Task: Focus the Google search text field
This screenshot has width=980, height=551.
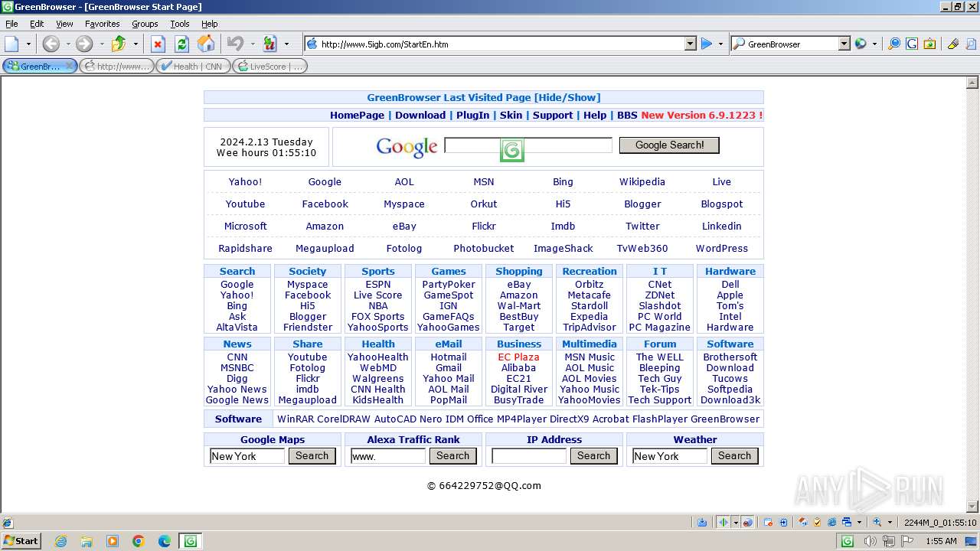Action: click(x=528, y=145)
